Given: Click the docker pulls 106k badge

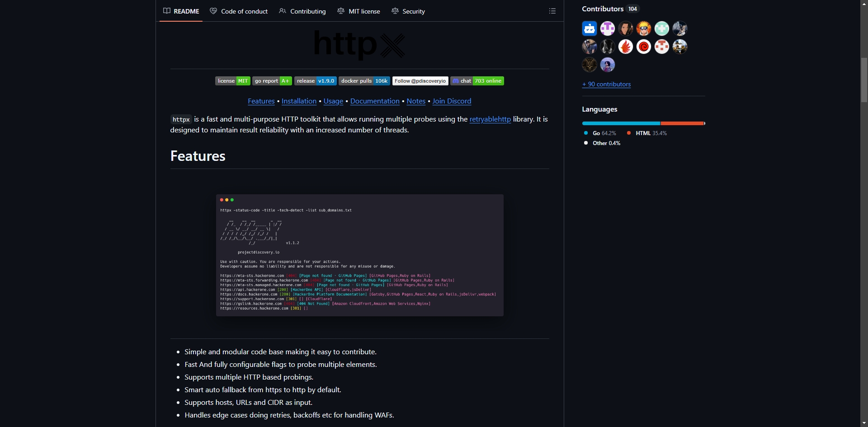Looking at the screenshot, I should coord(364,81).
